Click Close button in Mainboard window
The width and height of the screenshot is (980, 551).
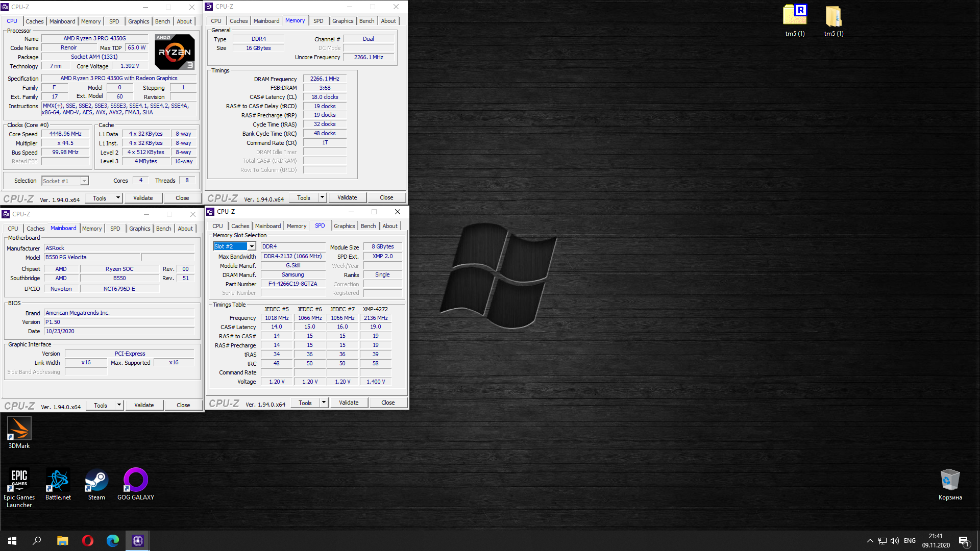pyautogui.click(x=183, y=405)
